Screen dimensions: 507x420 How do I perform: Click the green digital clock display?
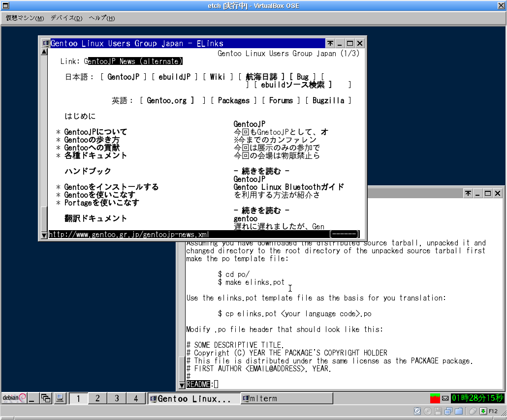477,398
